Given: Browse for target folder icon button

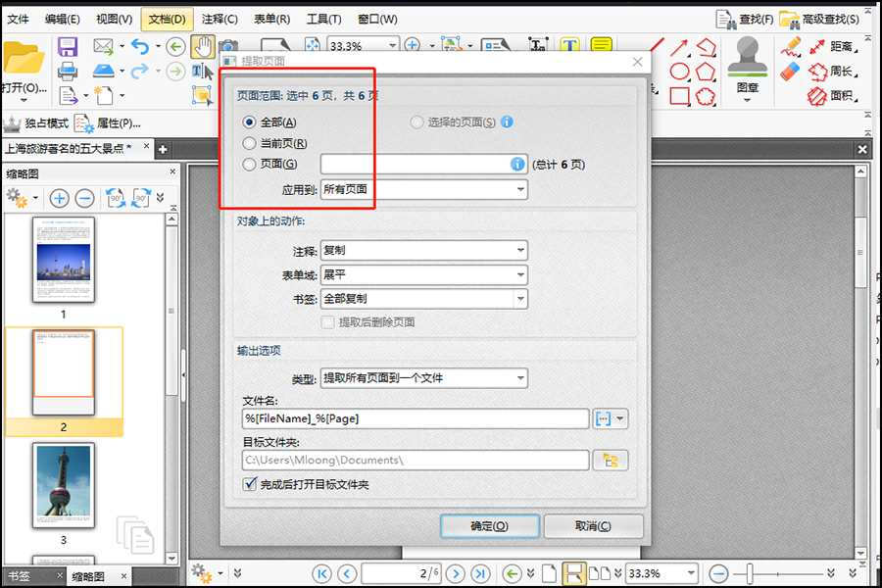Looking at the screenshot, I should [611, 461].
